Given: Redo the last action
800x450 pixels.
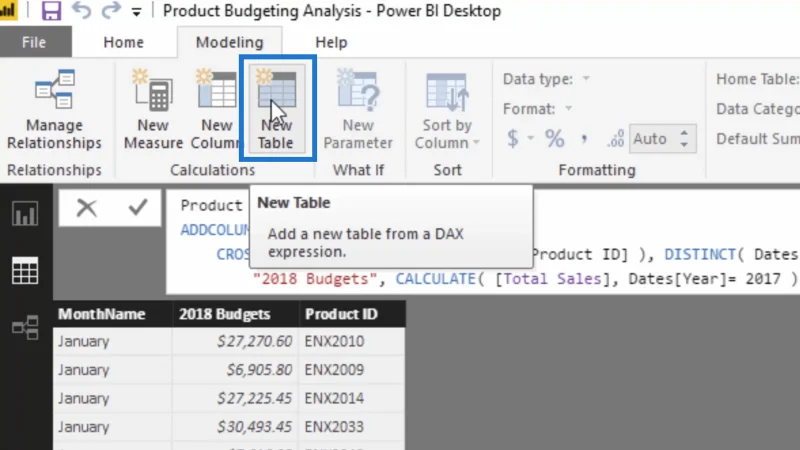Looking at the screenshot, I should (111, 10).
